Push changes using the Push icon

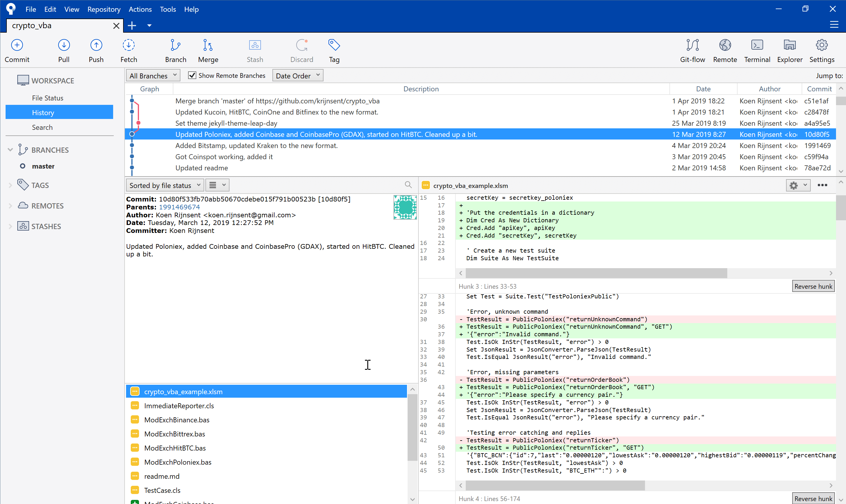(96, 45)
